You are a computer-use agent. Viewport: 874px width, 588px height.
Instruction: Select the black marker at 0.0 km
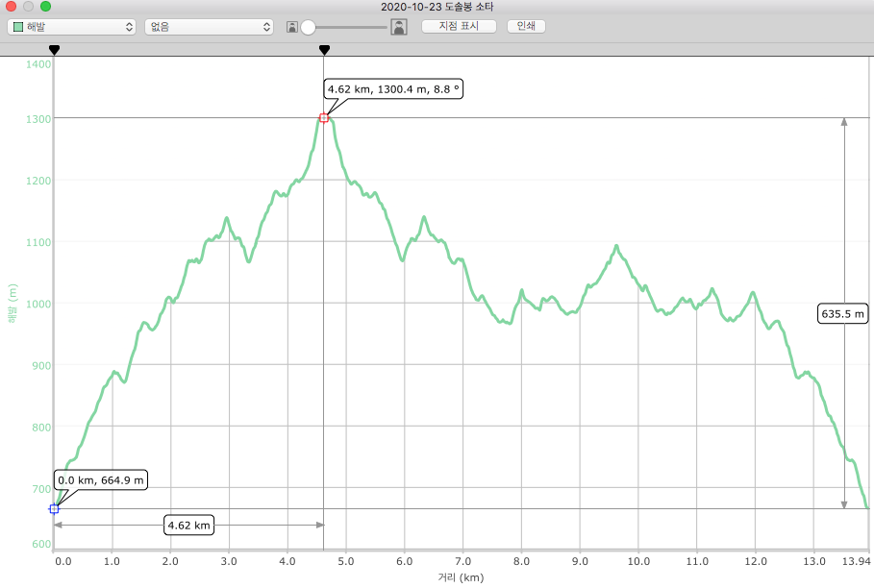54,49
